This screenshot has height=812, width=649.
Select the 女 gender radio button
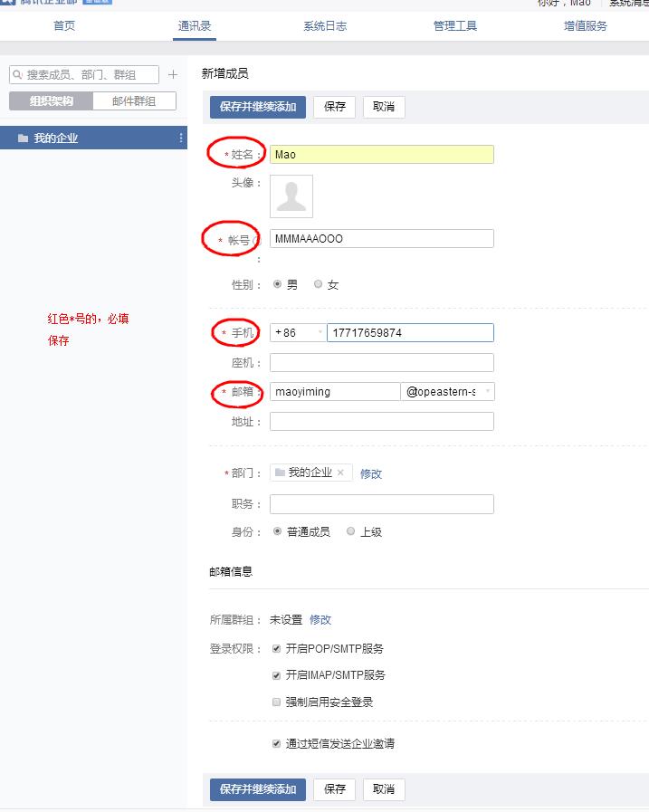pos(318,284)
